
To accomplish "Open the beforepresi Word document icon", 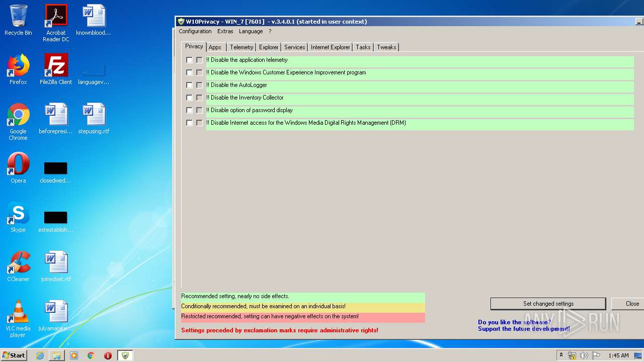I will [x=56, y=119].
